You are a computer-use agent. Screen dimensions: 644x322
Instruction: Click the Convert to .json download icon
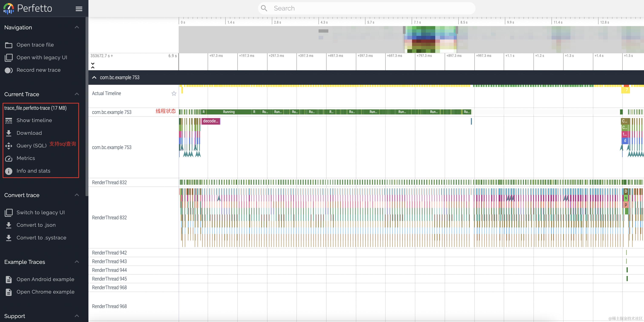(9, 225)
